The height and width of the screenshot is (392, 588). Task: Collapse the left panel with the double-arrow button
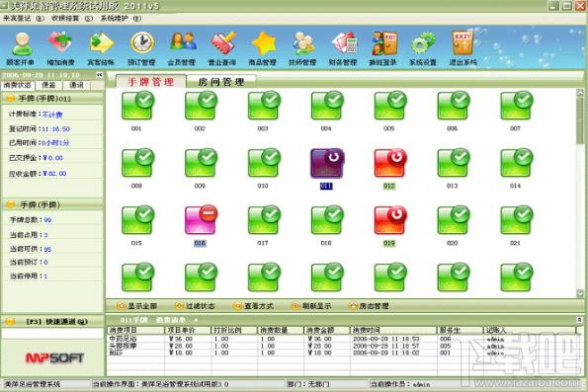click(99, 75)
